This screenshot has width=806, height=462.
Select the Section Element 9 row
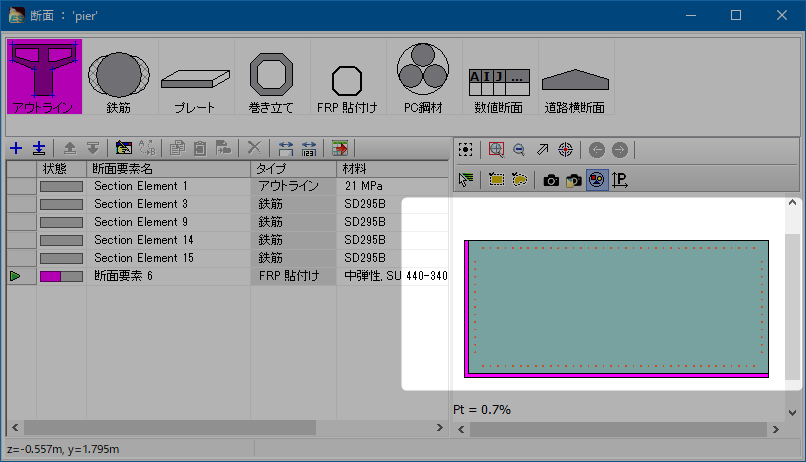tap(227, 222)
